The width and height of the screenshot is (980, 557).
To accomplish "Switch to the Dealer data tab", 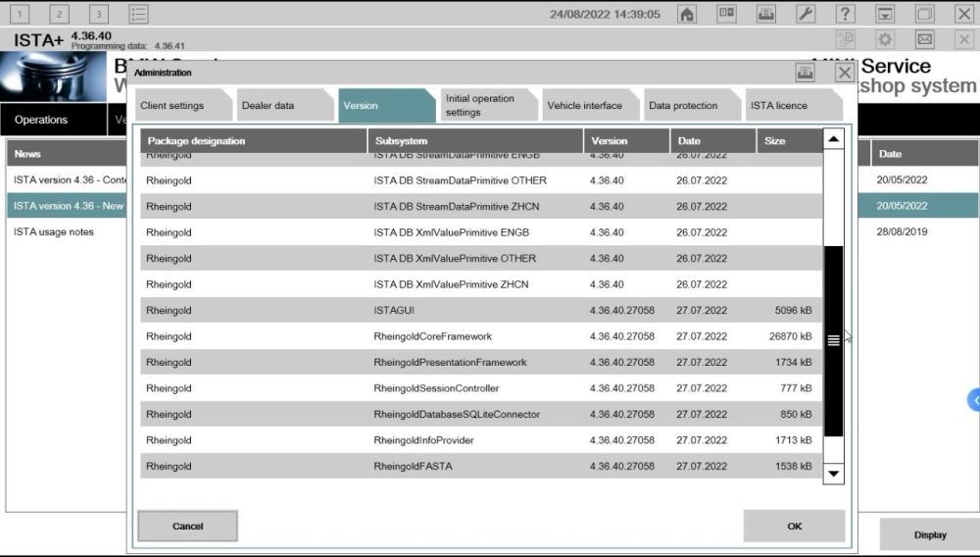I will click(285, 106).
